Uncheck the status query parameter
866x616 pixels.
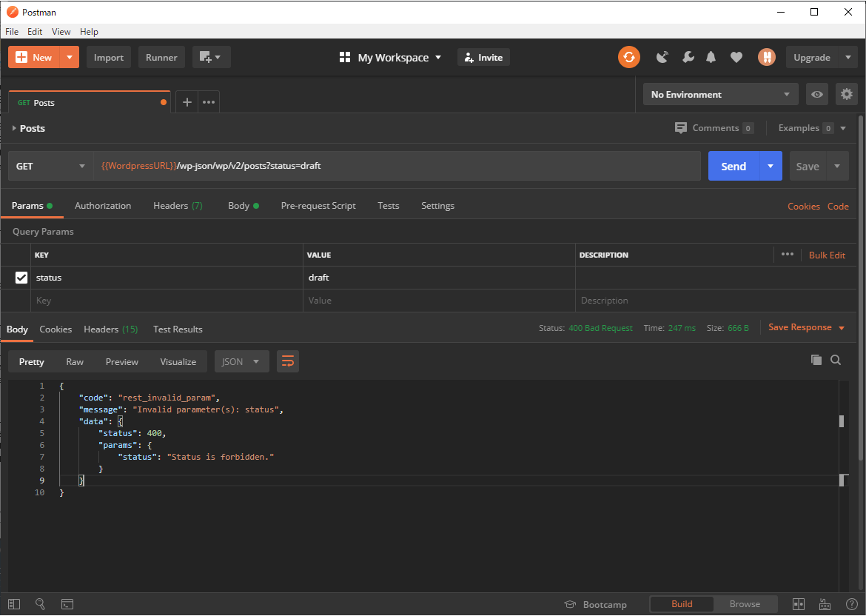[21, 278]
